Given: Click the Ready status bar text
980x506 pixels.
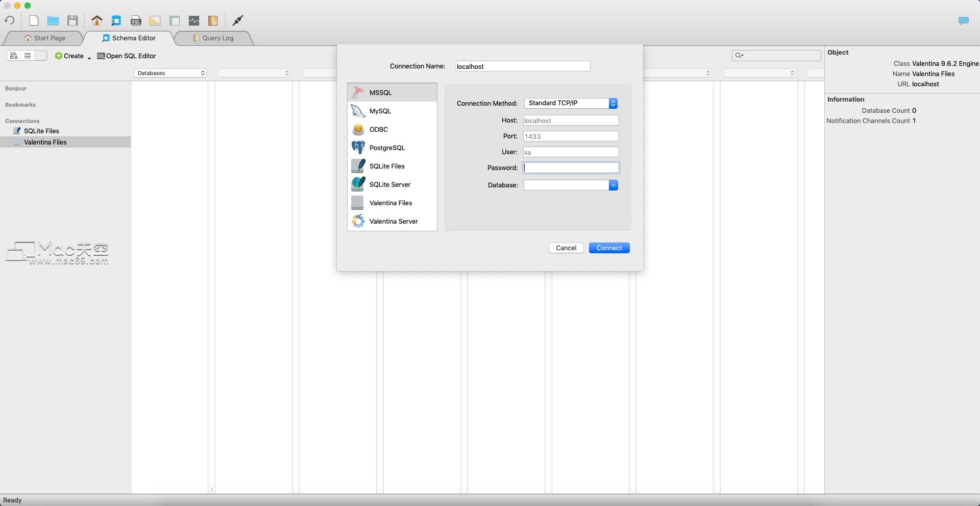Looking at the screenshot, I should click(x=12, y=500).
